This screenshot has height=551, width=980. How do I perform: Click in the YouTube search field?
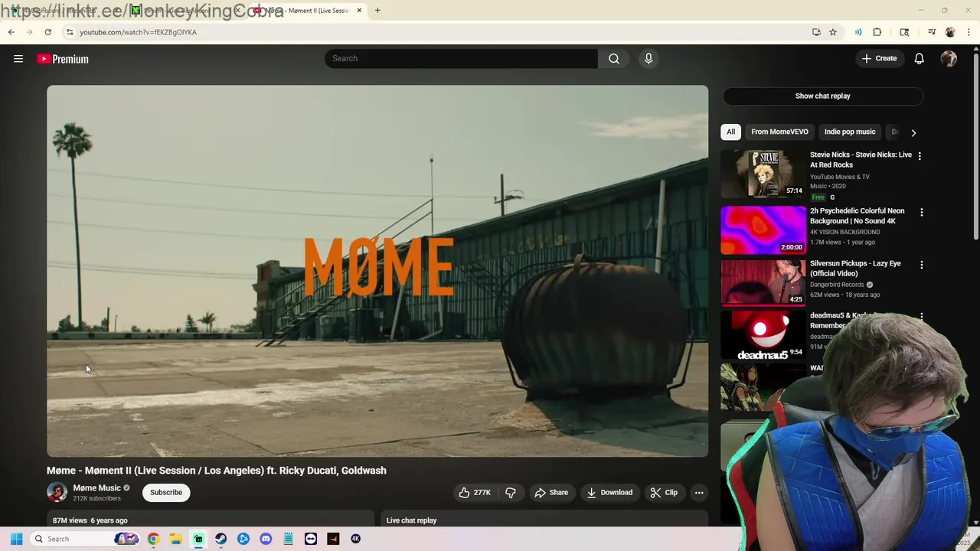tap(461, 59)
